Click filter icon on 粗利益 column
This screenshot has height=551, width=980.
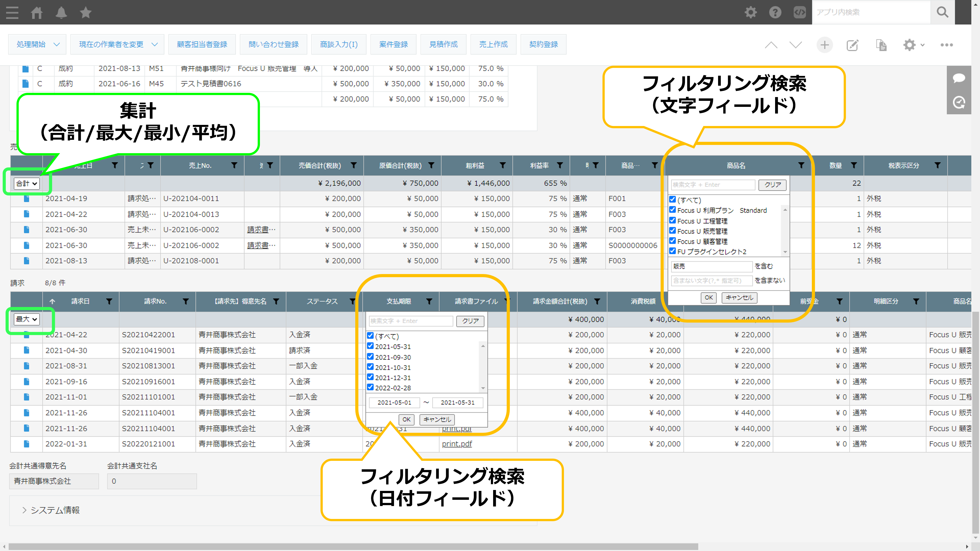point(502,165)
